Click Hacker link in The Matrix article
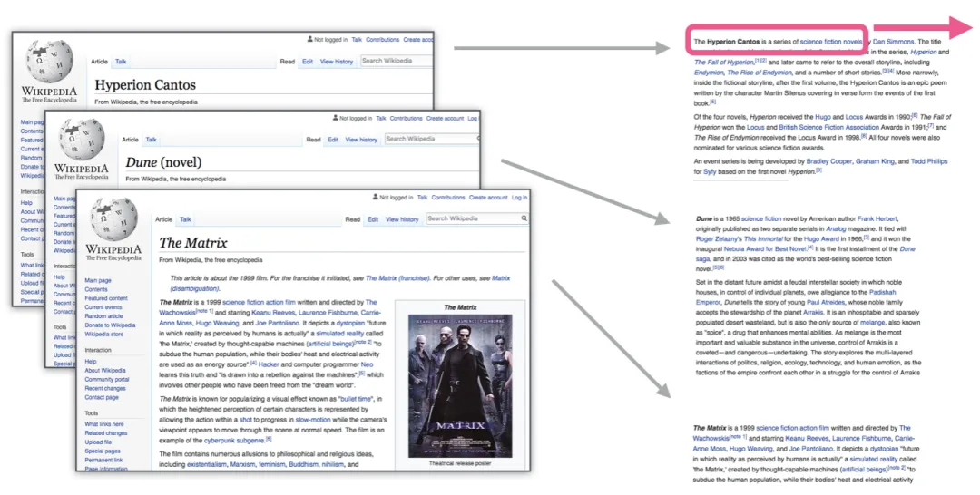Image resolution: width=980 pixels, height=495 pixels. click(x=269, y=364)
